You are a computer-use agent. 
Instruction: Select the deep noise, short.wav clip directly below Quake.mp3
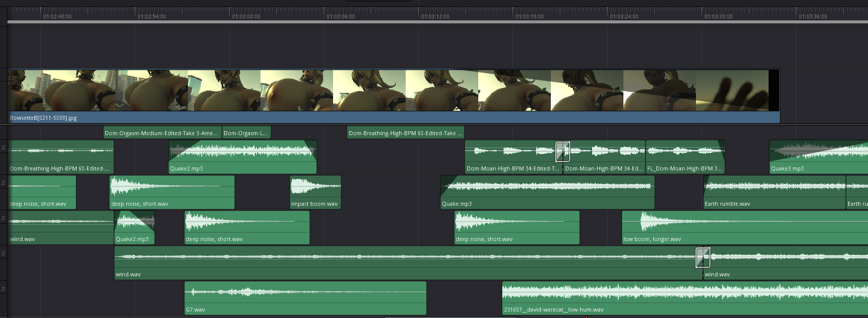click(x=517, y=227)
